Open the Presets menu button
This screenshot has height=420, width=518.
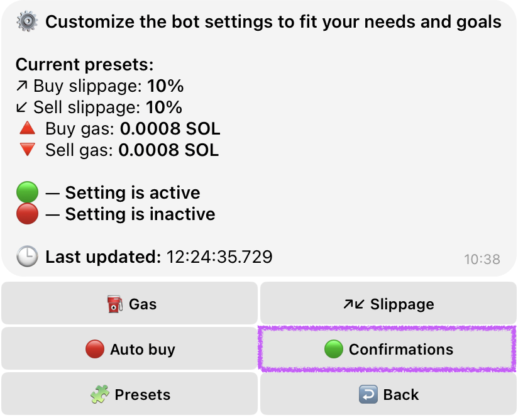[129, 394]
